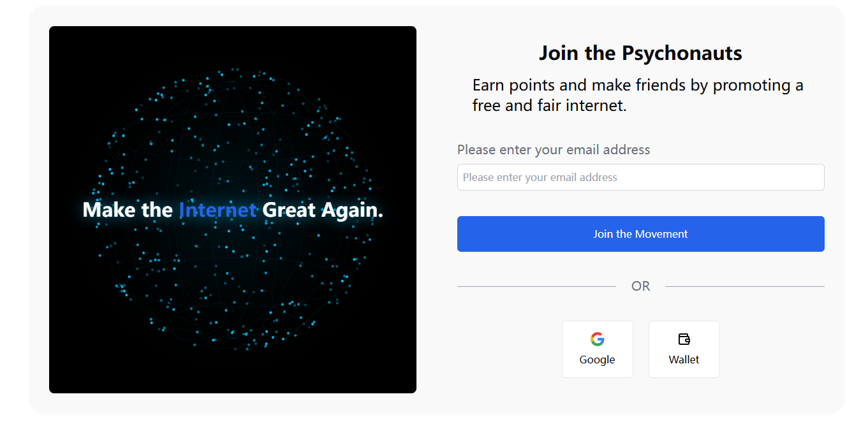Image resolution: width=868 pixels, height=422 pixels.
Task: Focus the email address input field
Action: click(640, 177)
